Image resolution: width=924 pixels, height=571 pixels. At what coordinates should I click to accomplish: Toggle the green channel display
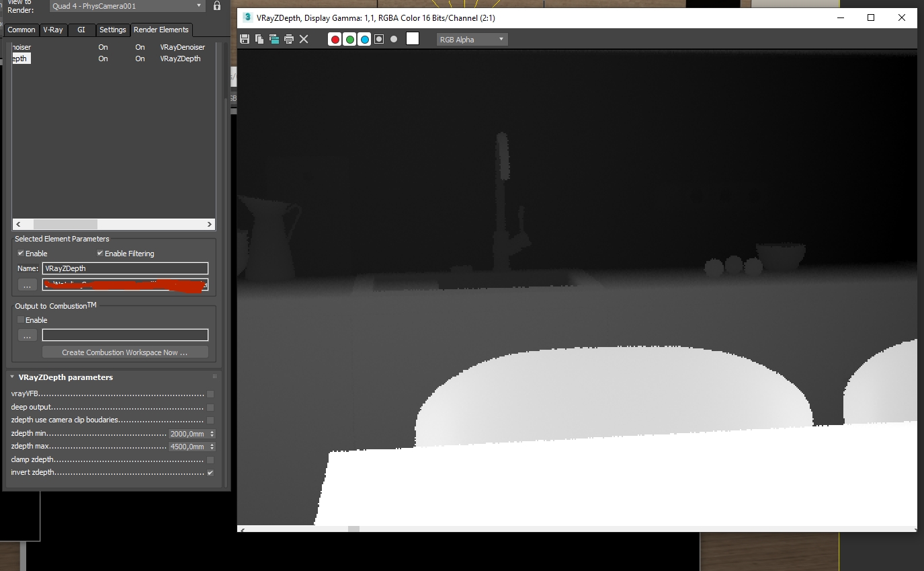pyautogui.click(x=349, y=40)
